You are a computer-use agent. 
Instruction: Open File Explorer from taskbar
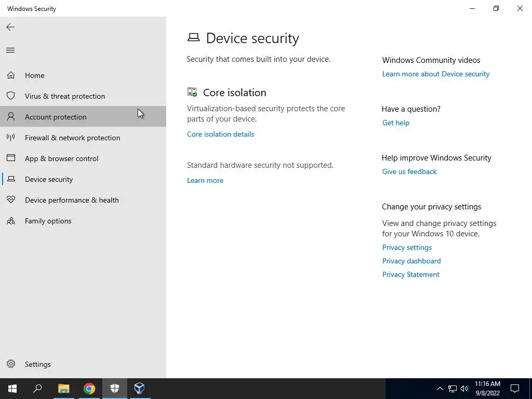click(63, 389)
